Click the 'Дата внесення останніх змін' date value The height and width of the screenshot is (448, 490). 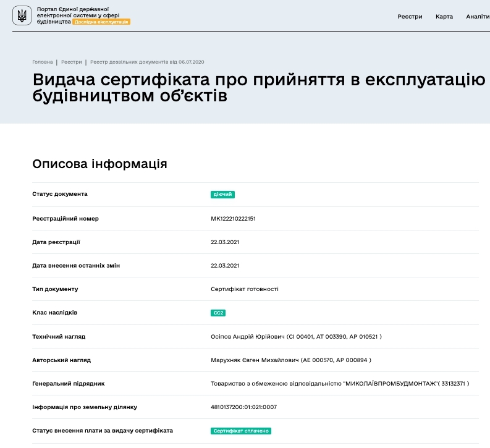(225, 266)
